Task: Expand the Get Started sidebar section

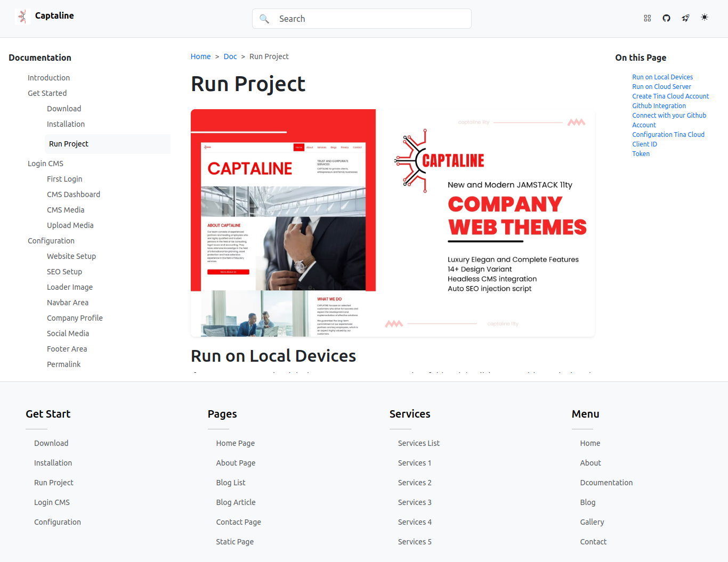Action: [x=47, y=93]
